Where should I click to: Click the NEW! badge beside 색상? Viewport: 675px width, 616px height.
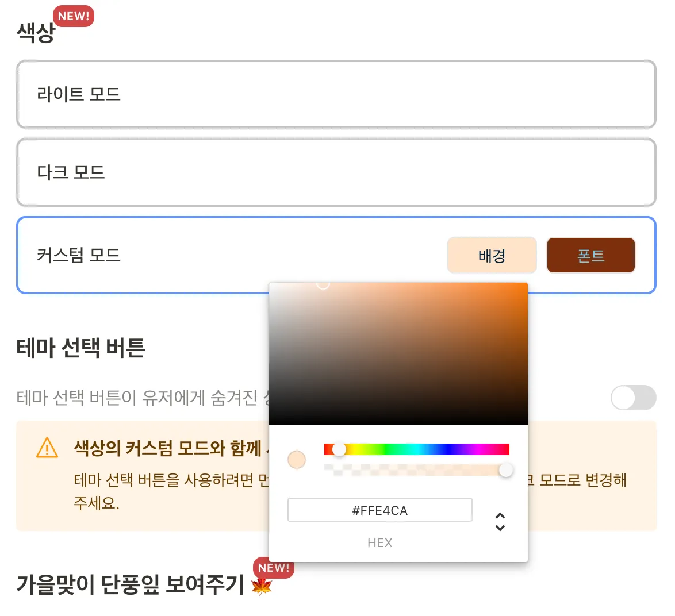pyautogui.click(x=74, y=16)
